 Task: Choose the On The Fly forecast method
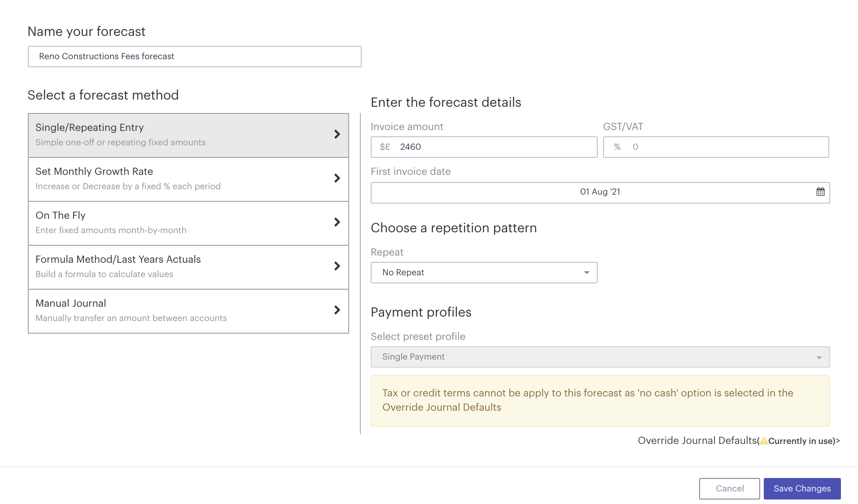[x=188, y=223]
